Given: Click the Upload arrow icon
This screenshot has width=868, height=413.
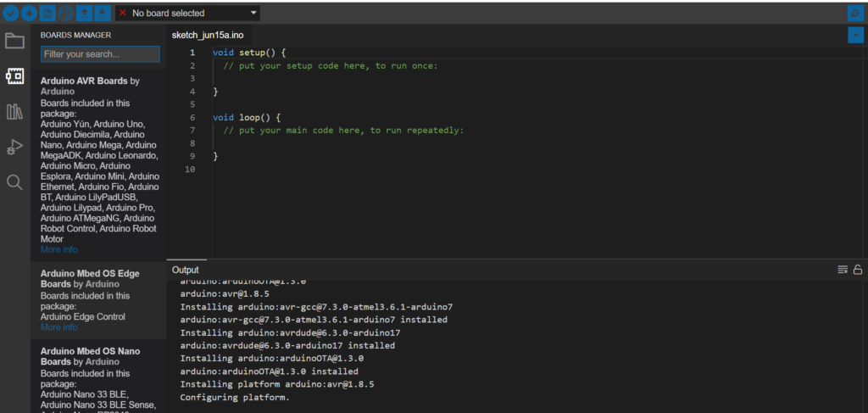Looking at the screenshot, I should click(x=30, y=13).
